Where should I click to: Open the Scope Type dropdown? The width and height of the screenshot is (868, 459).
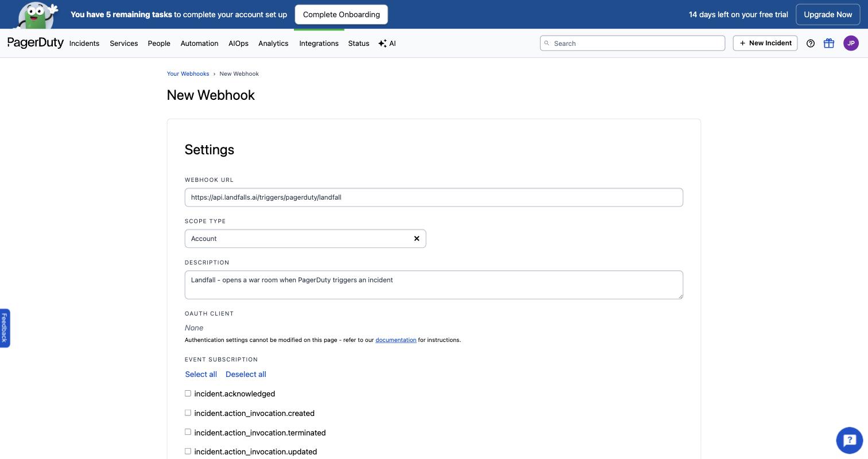(305, 239)
